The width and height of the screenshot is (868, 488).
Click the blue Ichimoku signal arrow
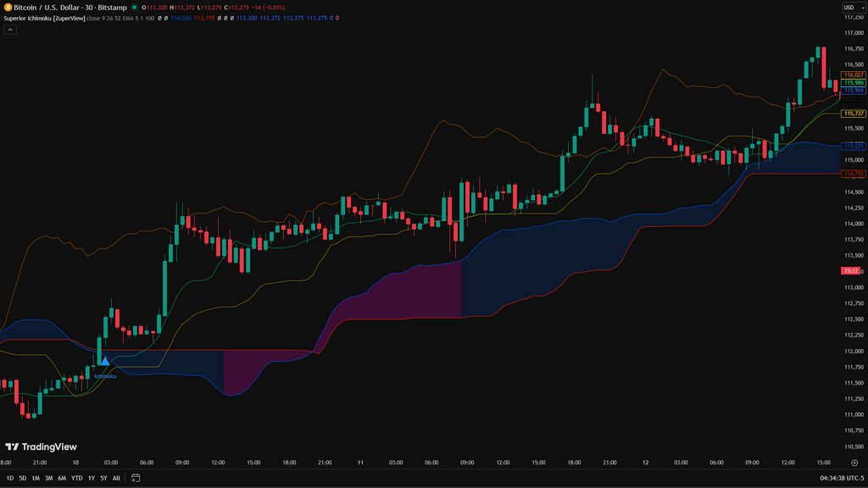pos(104,362)
